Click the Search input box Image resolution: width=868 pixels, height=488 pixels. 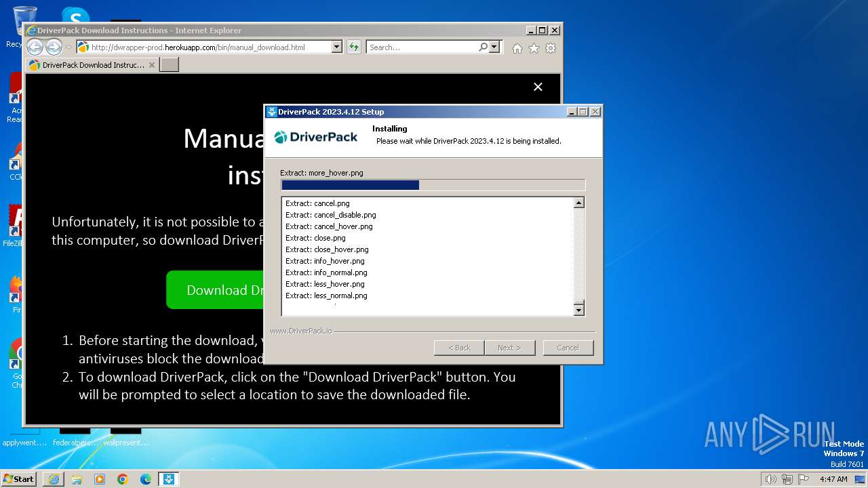(x=422, y=47)
